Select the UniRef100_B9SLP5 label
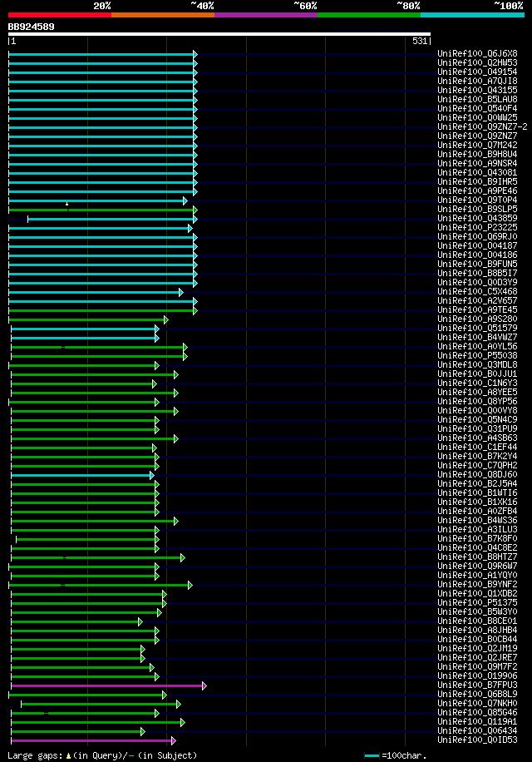 tap(477, 210)
